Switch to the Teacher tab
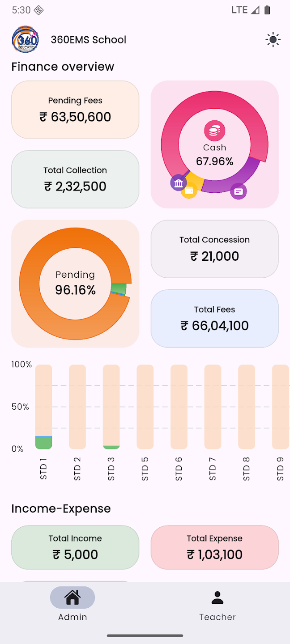The width and height of the screenshot is (290, 644). tap(217, 604)
